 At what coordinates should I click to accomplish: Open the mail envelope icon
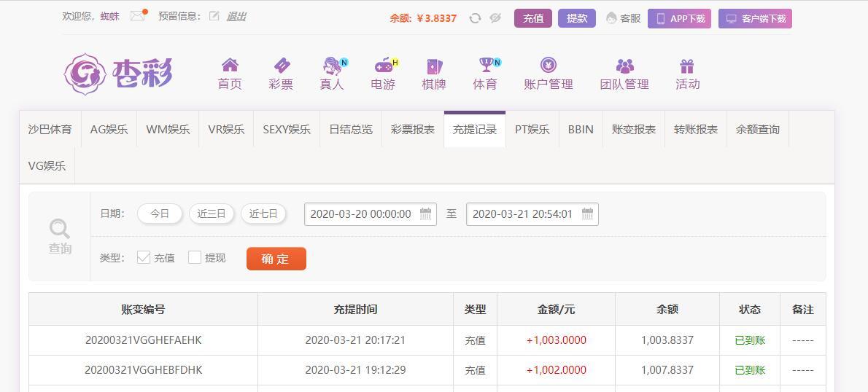pos(137,16)
